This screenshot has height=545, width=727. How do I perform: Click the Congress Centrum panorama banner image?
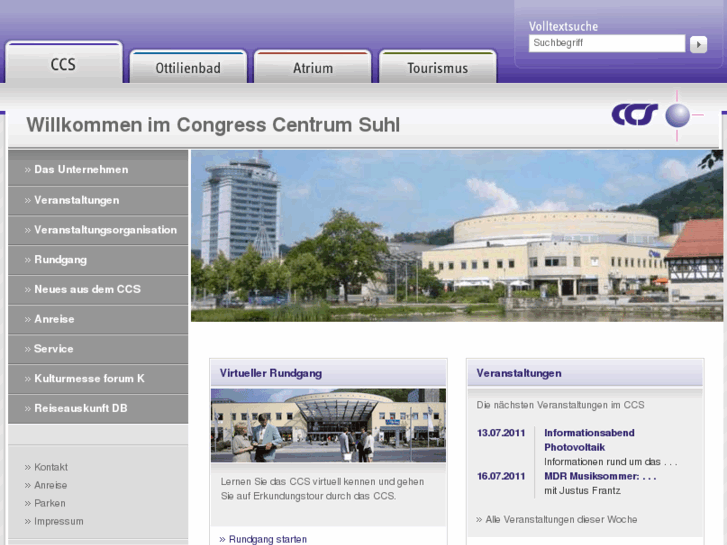pos(457,236)
